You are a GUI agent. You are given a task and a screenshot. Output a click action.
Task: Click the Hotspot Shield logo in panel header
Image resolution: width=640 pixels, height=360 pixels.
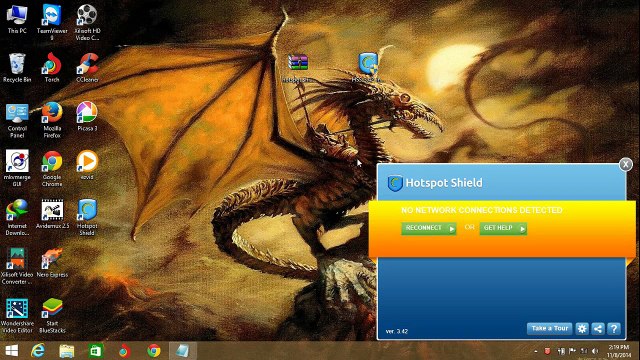point(395,183)
